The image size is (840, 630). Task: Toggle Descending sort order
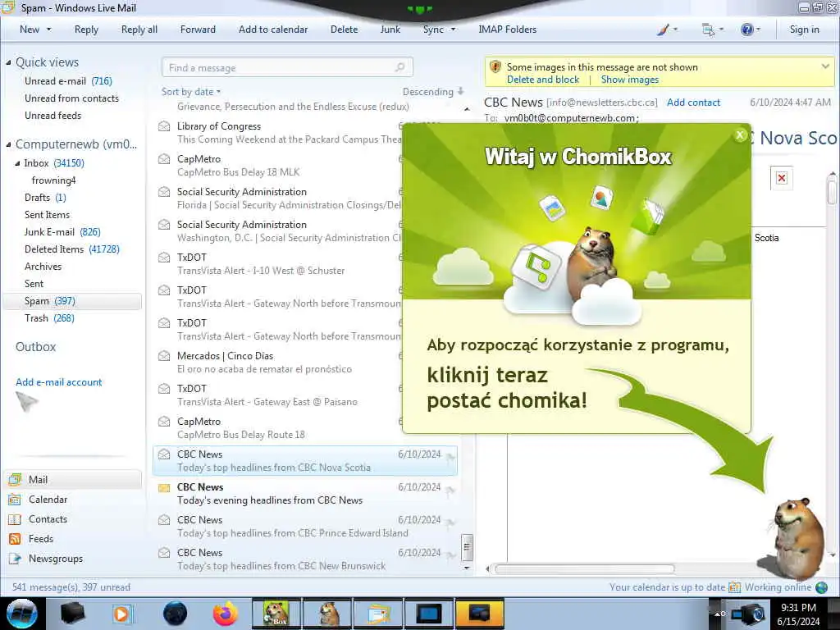[x=433, y=92]
